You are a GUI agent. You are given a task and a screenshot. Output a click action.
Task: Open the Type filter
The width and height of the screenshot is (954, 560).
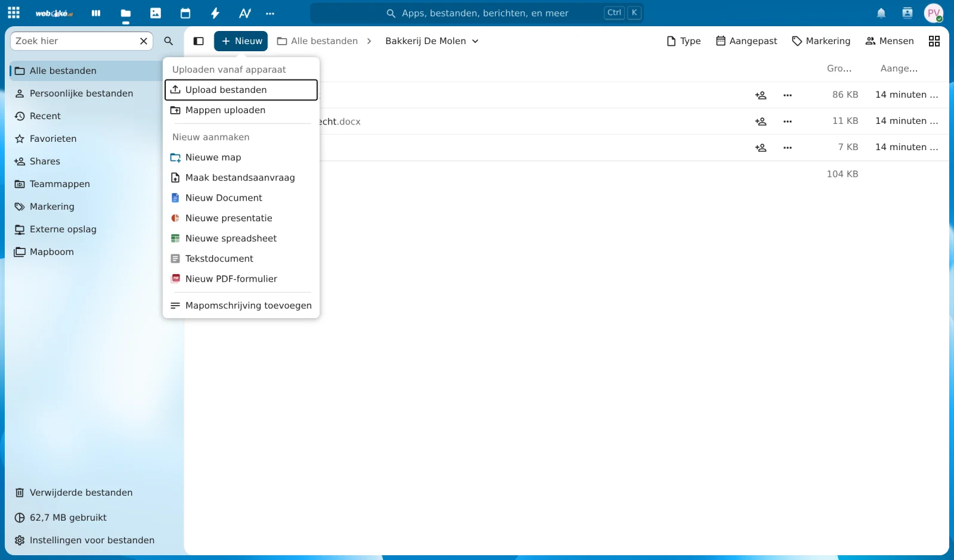click(x=683, y=41)
